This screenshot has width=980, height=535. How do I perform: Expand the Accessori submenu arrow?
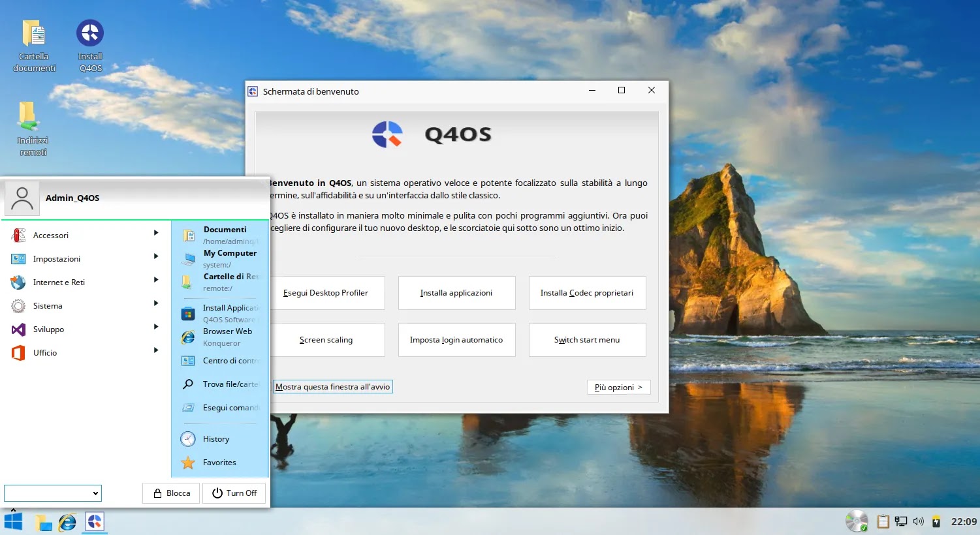(x=156, y=233)
